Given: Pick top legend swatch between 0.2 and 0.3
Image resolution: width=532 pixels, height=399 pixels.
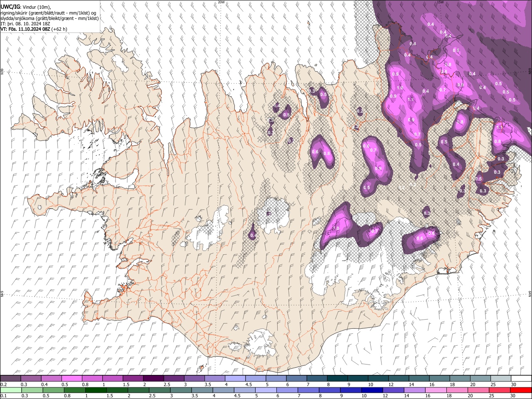Looking at the screenshot, I should (10, 378).
